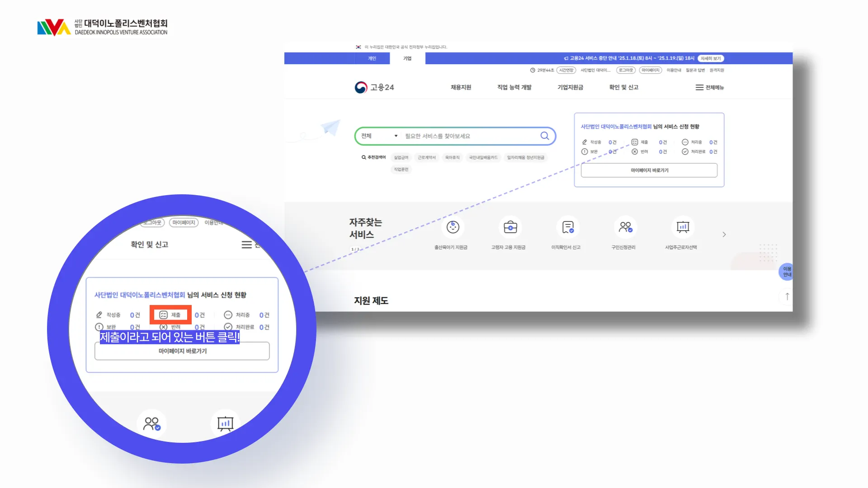Viewport: 868px width, 488px height.
Task: Switch to the 개인 tab
Action: 372,58
